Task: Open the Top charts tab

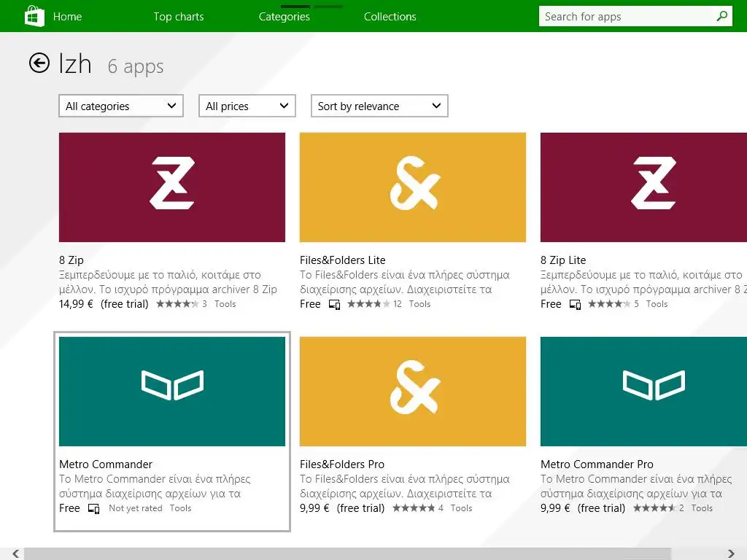Action: 179,17
